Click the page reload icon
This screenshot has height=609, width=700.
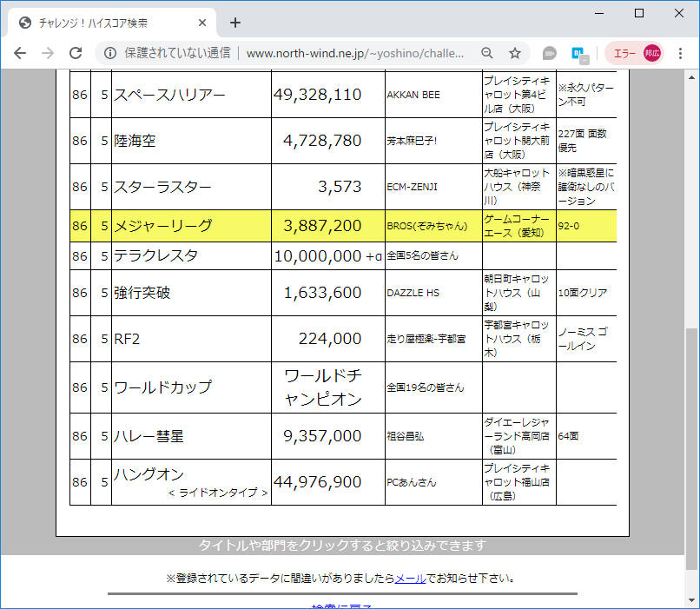[76, 53]
